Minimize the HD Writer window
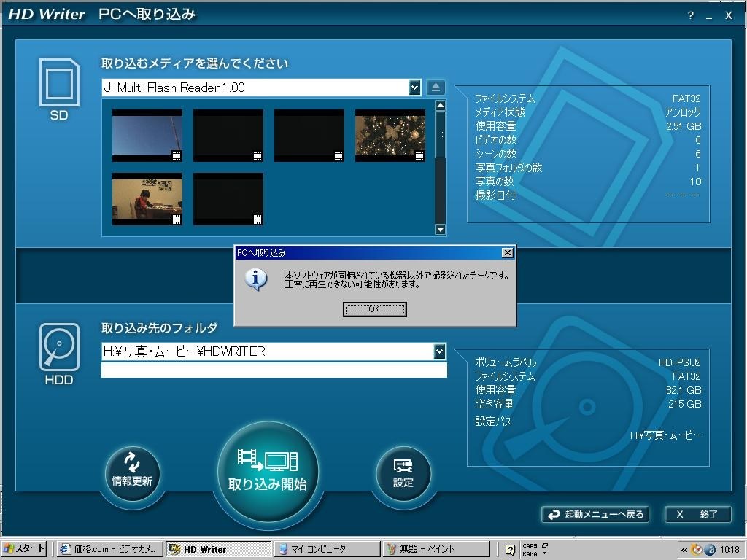Viewport: 747px width, 560px height. (x=709, y=15)
